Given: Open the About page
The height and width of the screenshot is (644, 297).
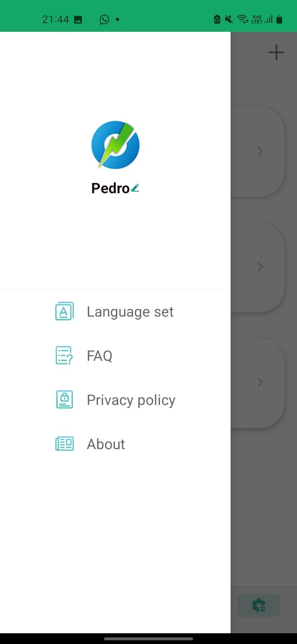Looking at the screenshot, I should pos(106,444).
